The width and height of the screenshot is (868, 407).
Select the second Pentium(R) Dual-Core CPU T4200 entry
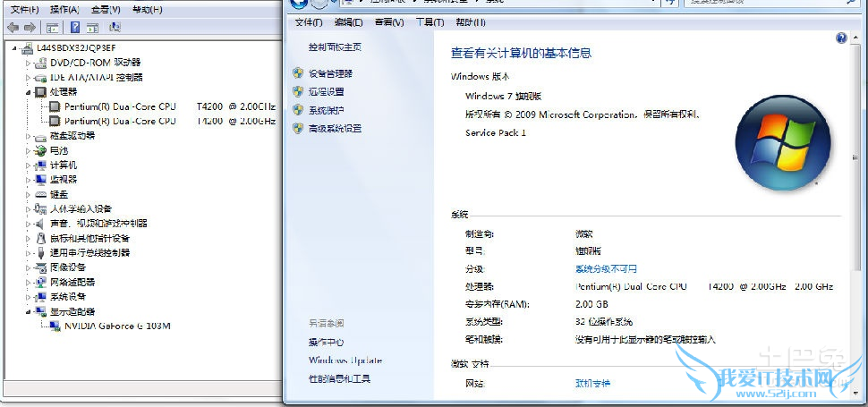[x=170, y=121]
